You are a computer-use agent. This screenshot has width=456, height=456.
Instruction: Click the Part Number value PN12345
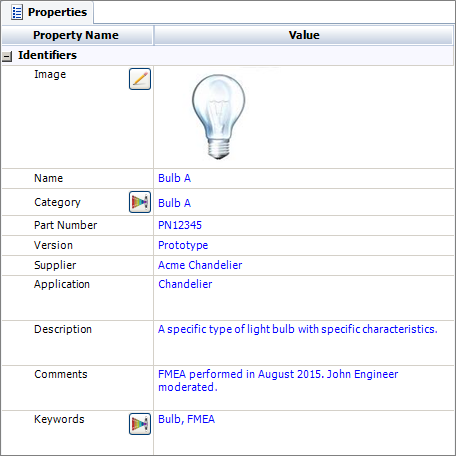point(180,225)
